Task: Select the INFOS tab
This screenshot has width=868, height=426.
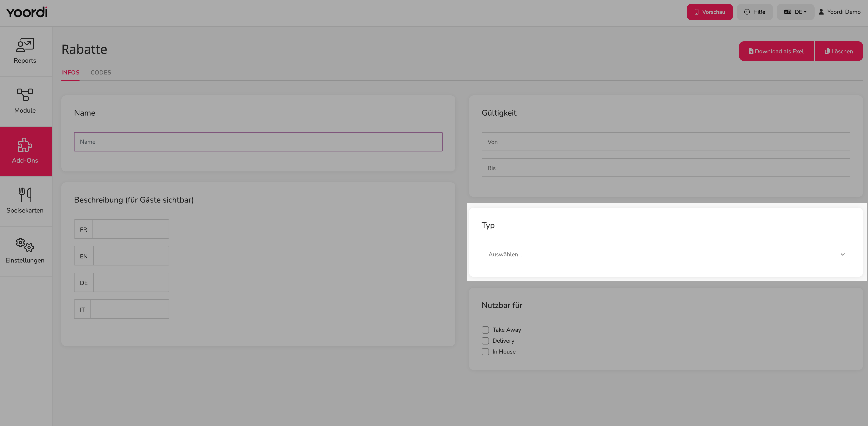Action: click(70, 72)
